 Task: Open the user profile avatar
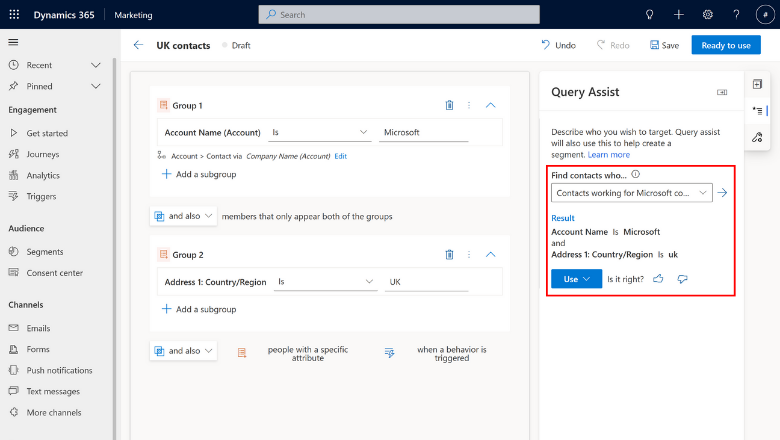765,15
